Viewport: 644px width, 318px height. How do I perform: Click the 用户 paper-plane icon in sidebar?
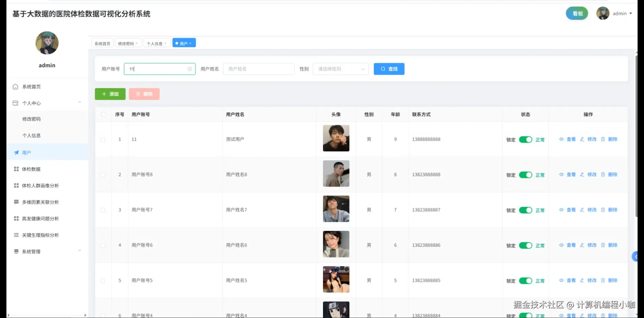(16, 153)
